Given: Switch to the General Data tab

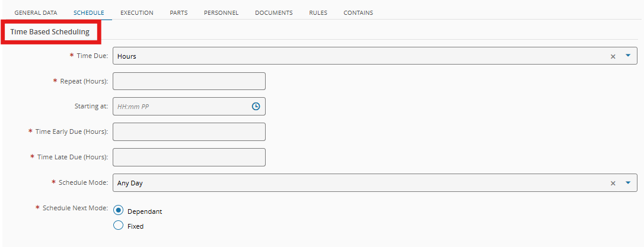Looking at the screenshot, I should click(x=36, y=12).
